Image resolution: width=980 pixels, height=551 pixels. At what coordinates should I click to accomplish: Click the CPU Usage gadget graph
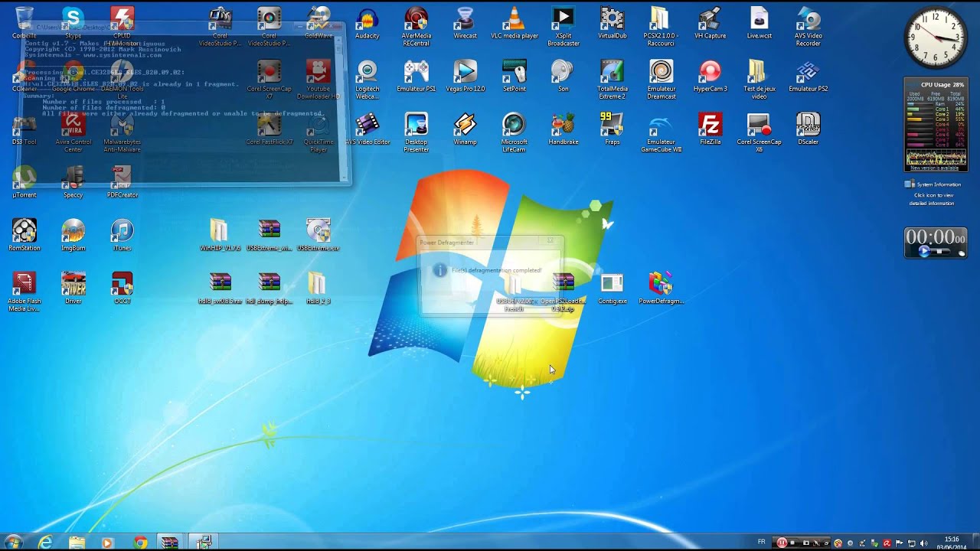tap(936, 158)
